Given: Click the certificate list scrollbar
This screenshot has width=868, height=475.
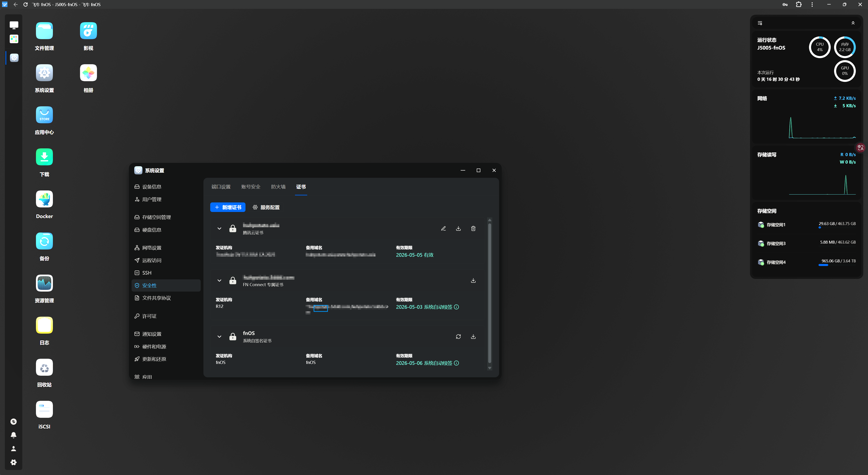Looking at the screenshot, I should [x=490, y=293].
